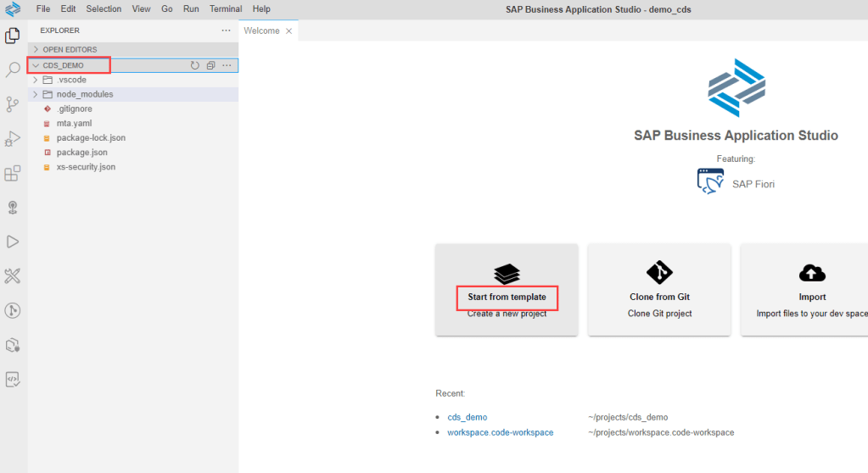
Task: Open the Terminal menu
Action: (226, 8)
